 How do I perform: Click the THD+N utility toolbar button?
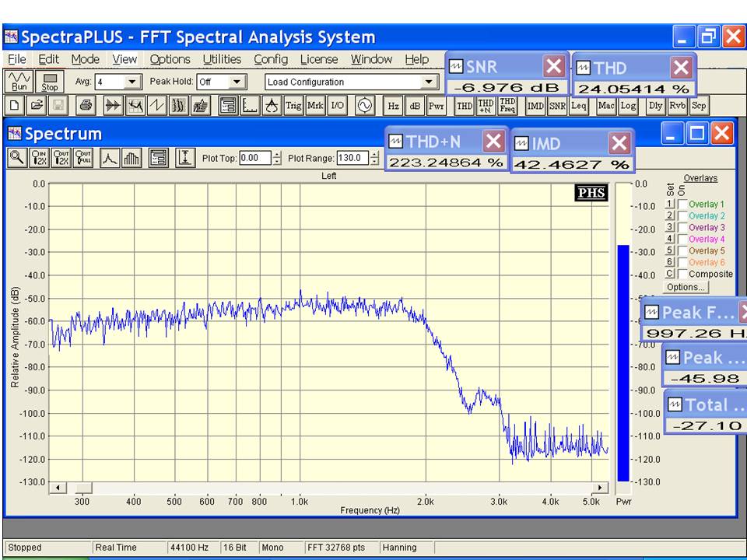(486, 105)
